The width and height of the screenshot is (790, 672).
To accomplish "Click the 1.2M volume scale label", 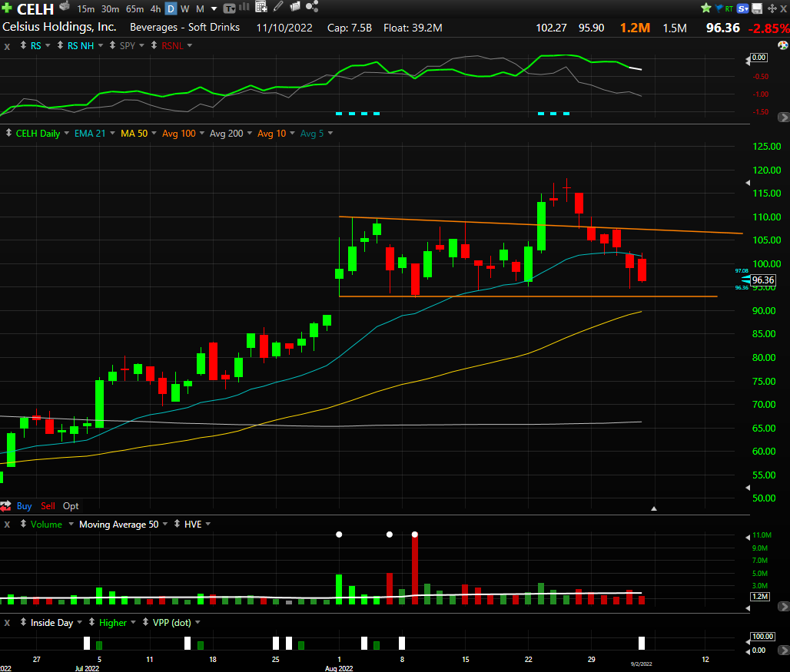I will 760,597.
